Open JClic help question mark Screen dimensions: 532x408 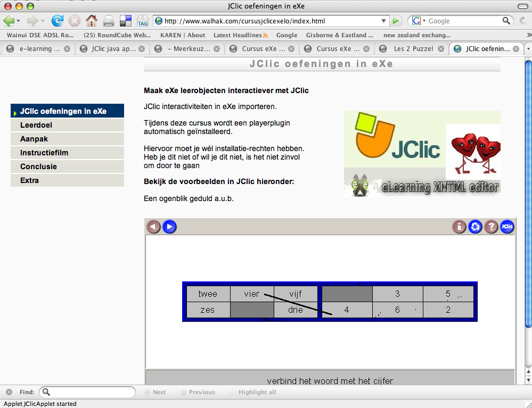[x=492, y=227]
